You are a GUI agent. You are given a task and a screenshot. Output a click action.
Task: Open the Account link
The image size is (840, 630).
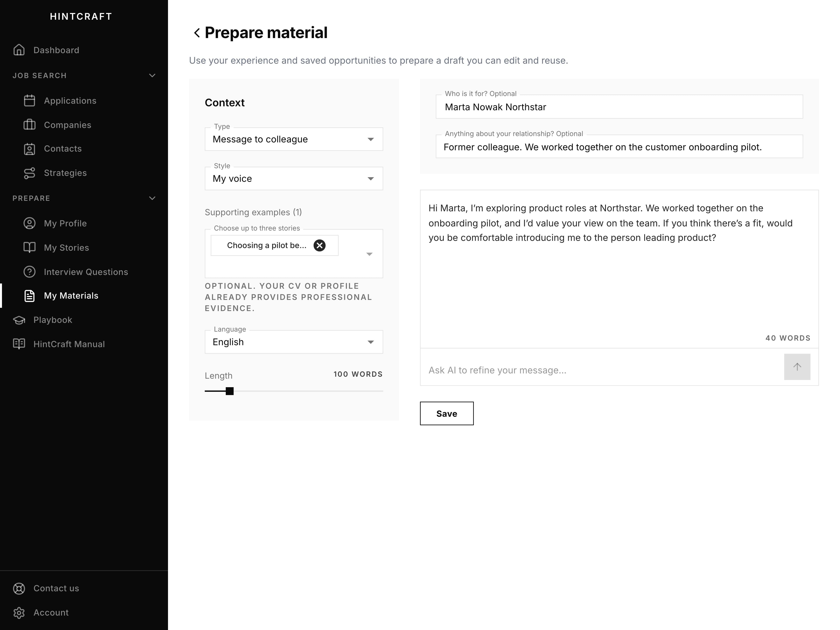tap(51, 613)
